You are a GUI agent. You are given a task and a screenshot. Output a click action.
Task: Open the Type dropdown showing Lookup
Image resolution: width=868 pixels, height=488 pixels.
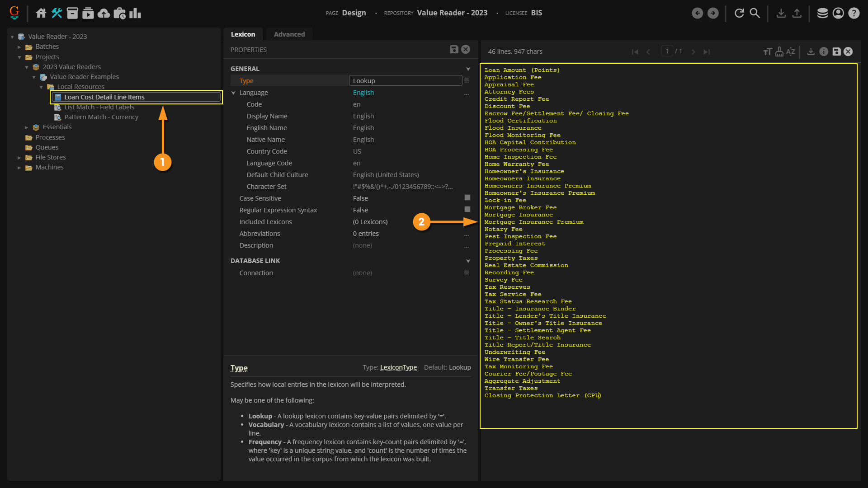tap(406, 81)
